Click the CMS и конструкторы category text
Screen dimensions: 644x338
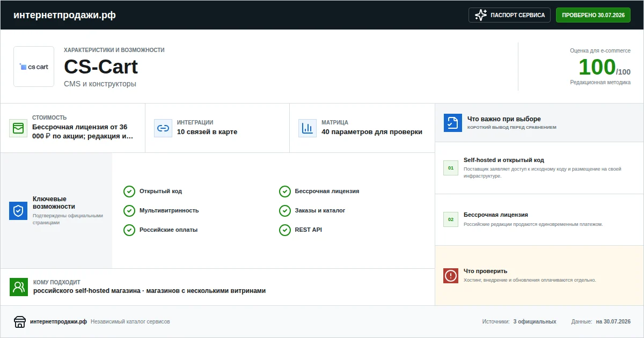[100, 84]
